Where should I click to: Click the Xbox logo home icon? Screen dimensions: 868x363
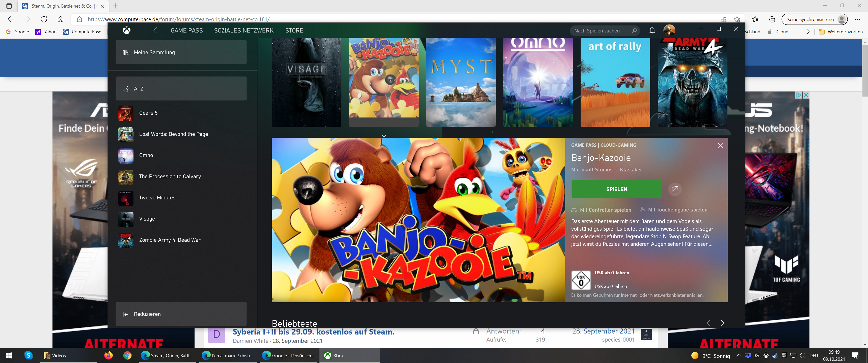pyautogui.click(x=126, y=31)
